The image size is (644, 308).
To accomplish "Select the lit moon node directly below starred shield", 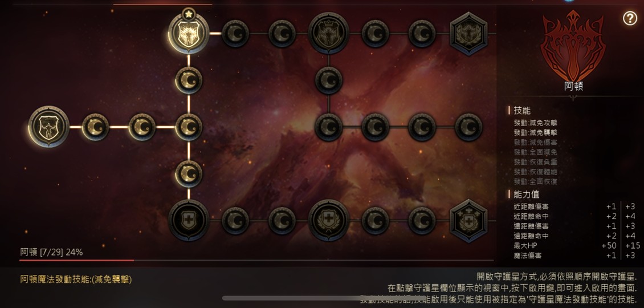I will tap(189, 80).
